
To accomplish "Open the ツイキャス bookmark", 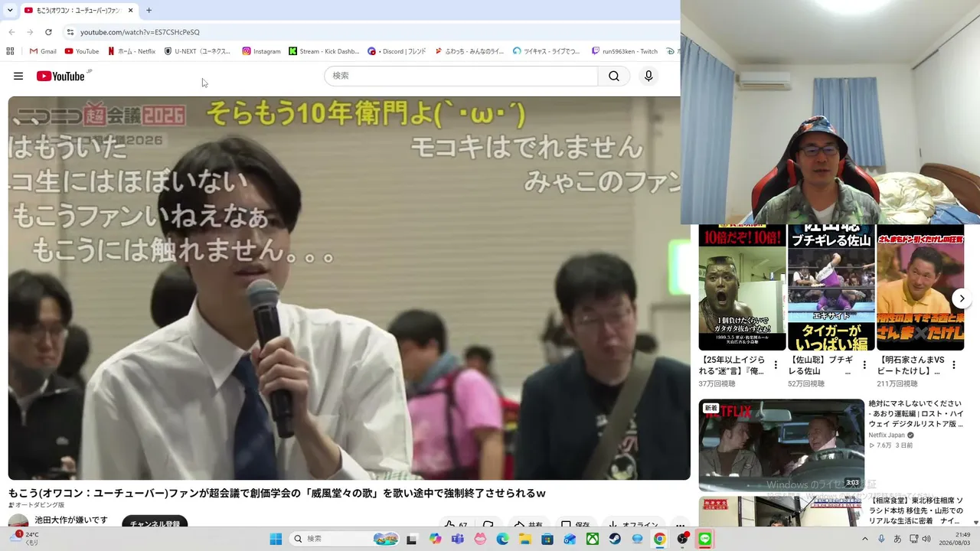I will pos(547,51).
